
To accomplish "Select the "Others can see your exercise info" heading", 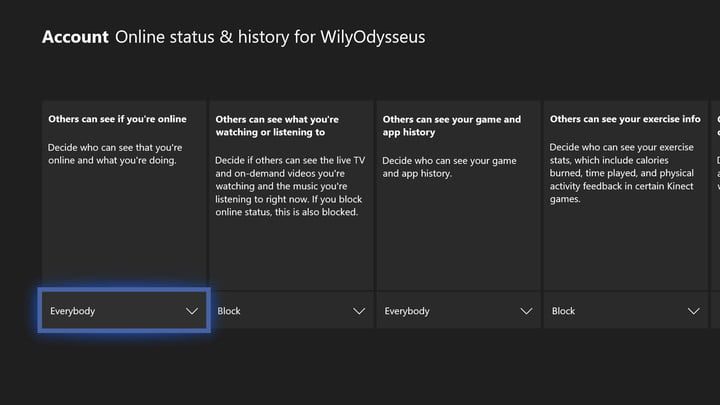I will (x=625, y=119).
